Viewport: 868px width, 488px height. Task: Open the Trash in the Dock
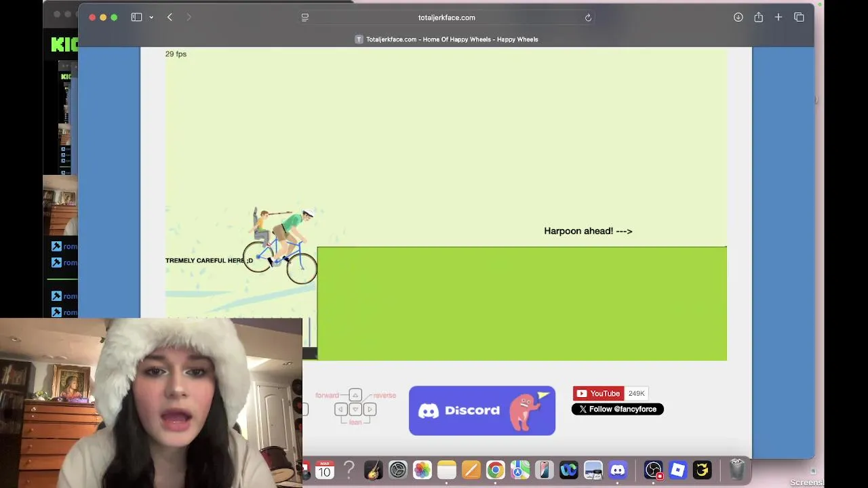pos(737,470)
